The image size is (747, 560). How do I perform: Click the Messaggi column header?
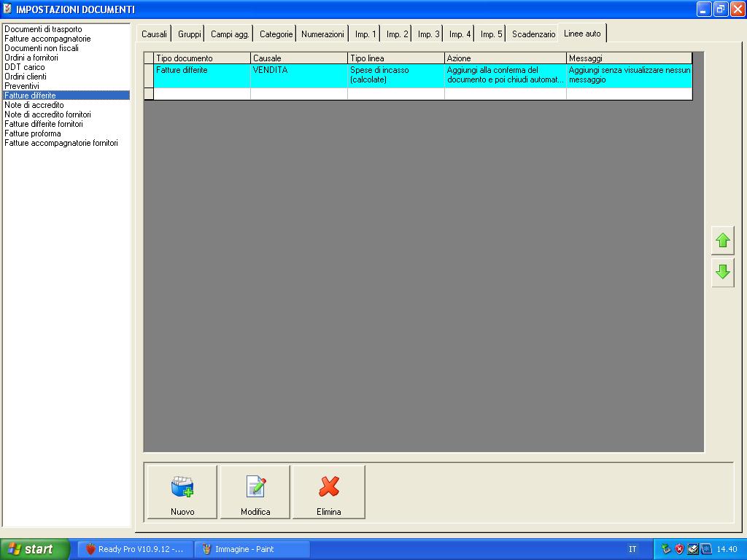click(x=630, y=58)
